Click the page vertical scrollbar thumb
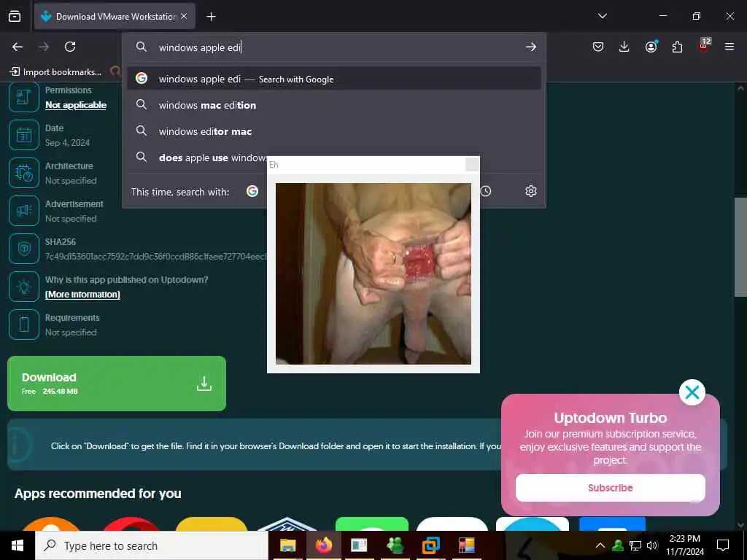Image resolution: width=747 pixels, height=560 pixels. [740, 246]
